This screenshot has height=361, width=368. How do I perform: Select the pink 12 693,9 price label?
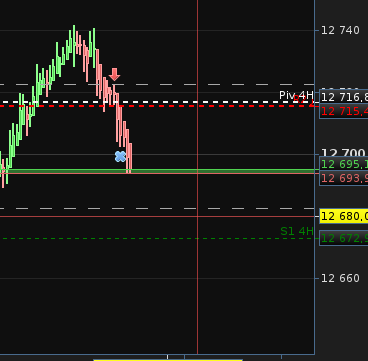(344, 178)
